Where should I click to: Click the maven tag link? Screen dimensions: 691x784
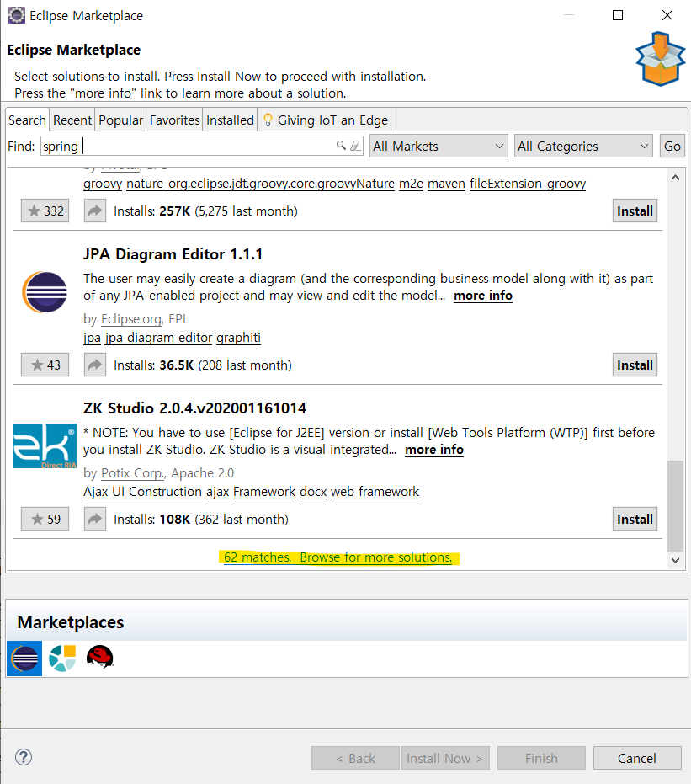pyautogui.click(x=446, y=184)
